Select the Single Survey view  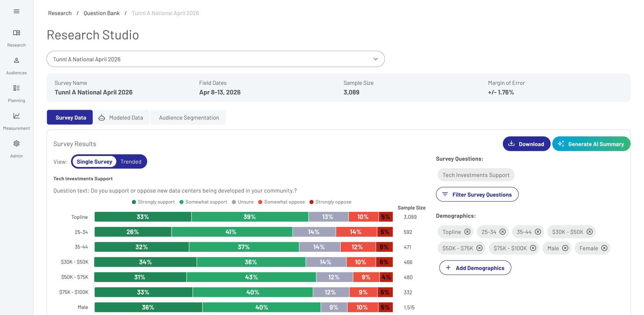pos(94,162)
